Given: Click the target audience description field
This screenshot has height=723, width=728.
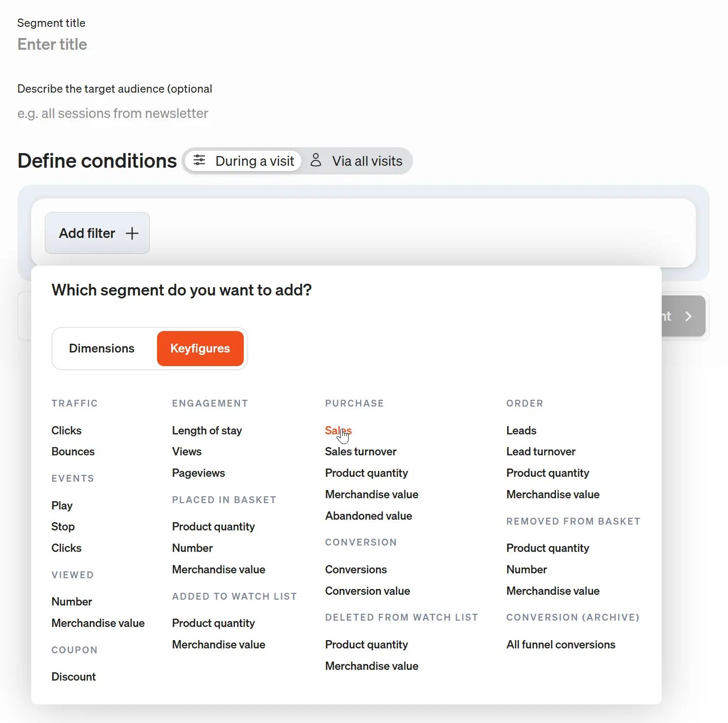Looking at the screenshot, I should (x=113, y=113).
